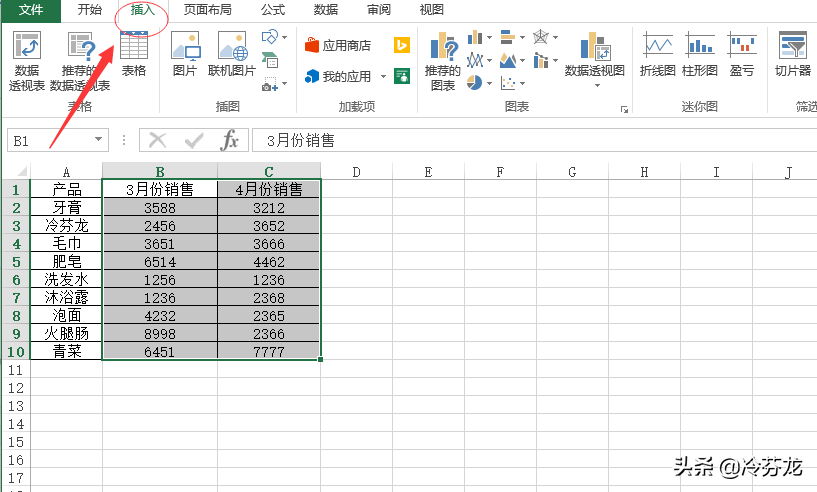Switch to the Data (数据) tab
This screenshot has height=492, width=817.
[326, 10]
